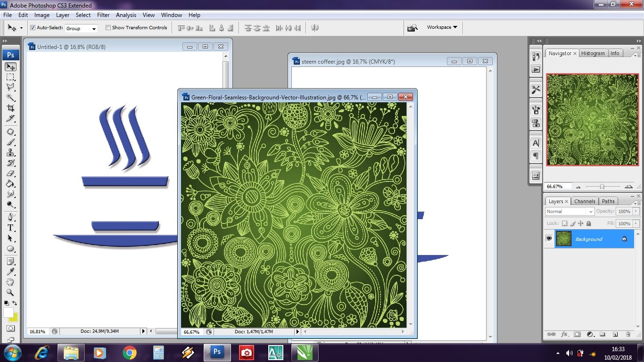Image resolution: width=644 pixels, height=362 pixels.
Task: Select the Zoom tool
Action: click(10, 292)
